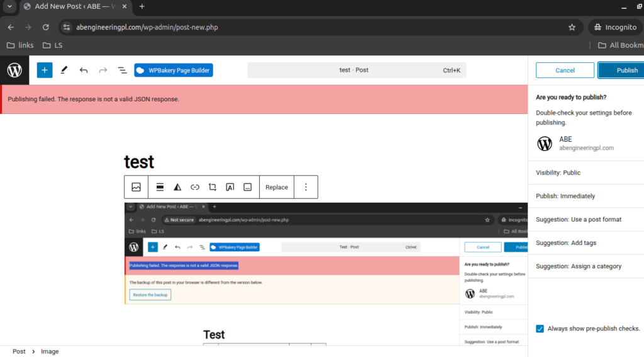Undo the last editor change
The image size is (644, 357).
84,71
